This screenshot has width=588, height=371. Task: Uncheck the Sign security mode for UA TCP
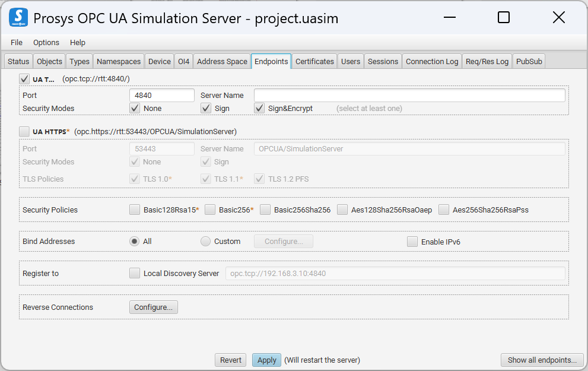click(205, 109)
